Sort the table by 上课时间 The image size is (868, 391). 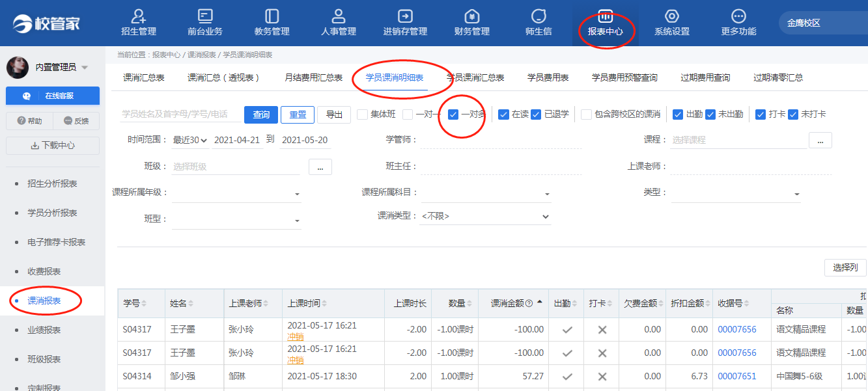click(x=324, y=304)
